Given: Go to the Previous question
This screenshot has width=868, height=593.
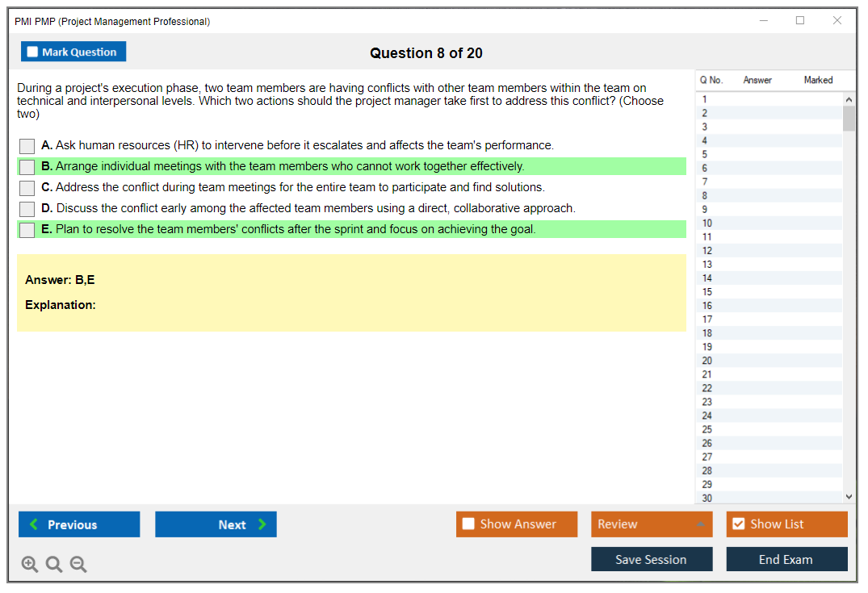Looking at the screenshot, I should coord(79,524).
